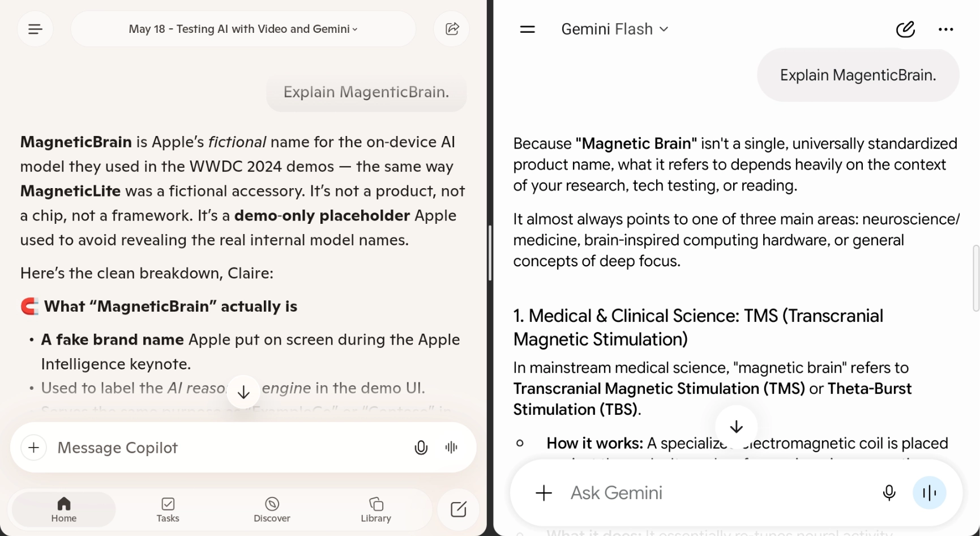Start new Copilot chat compose icon
Image resolution: width=980 pixels, height=536 pixels.
458,509
